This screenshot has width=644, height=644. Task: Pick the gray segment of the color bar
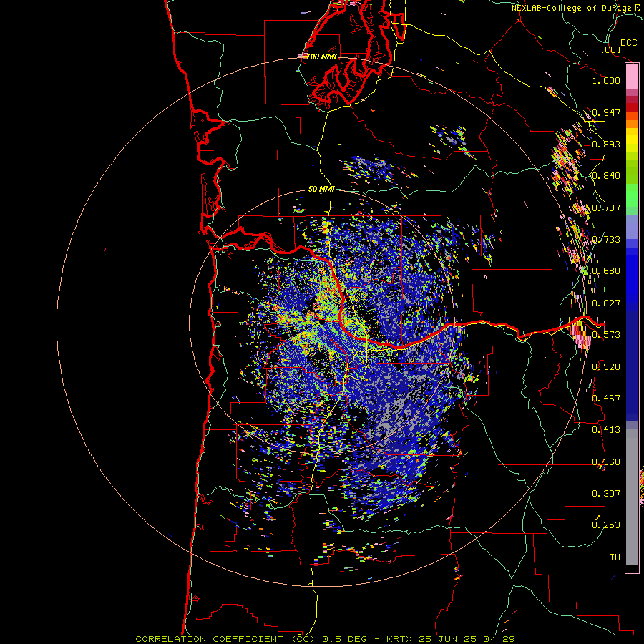pos(632,497)
